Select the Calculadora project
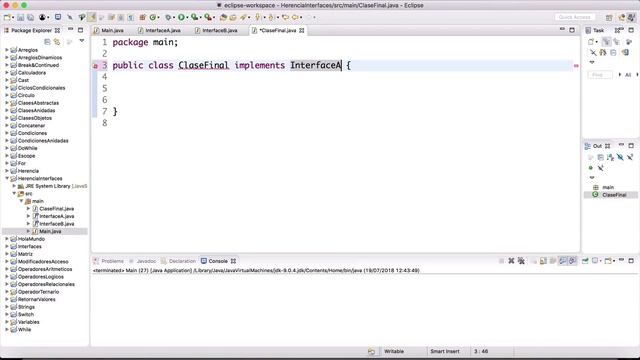This screenshot has height=360, width=640. pos(31,73)
